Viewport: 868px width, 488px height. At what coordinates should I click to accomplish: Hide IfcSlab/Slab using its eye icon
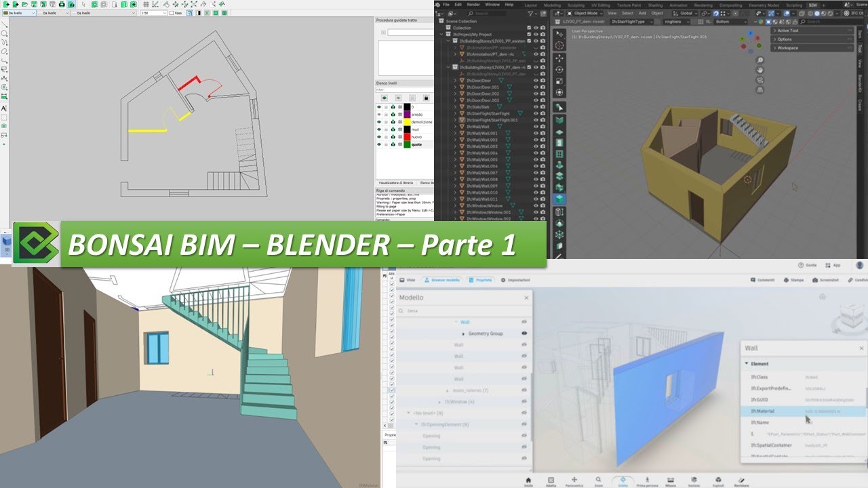pyautogui.click(x=536, y=107)
